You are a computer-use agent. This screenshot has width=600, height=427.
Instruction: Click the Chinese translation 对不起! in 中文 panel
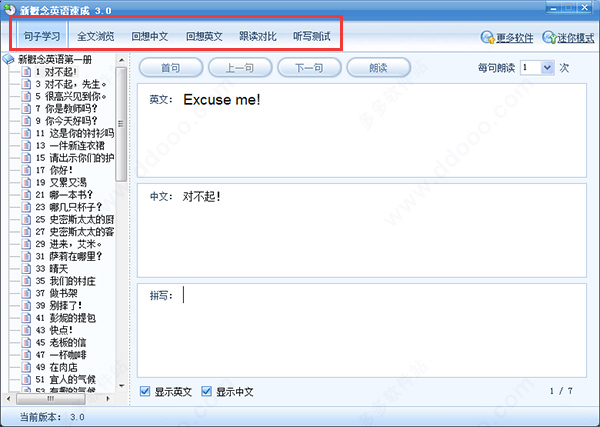[201, 196]
